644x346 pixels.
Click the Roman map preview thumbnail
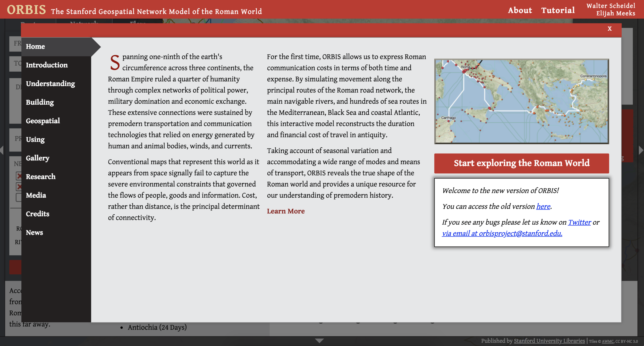pyautogui.click(x=521, y=101)
